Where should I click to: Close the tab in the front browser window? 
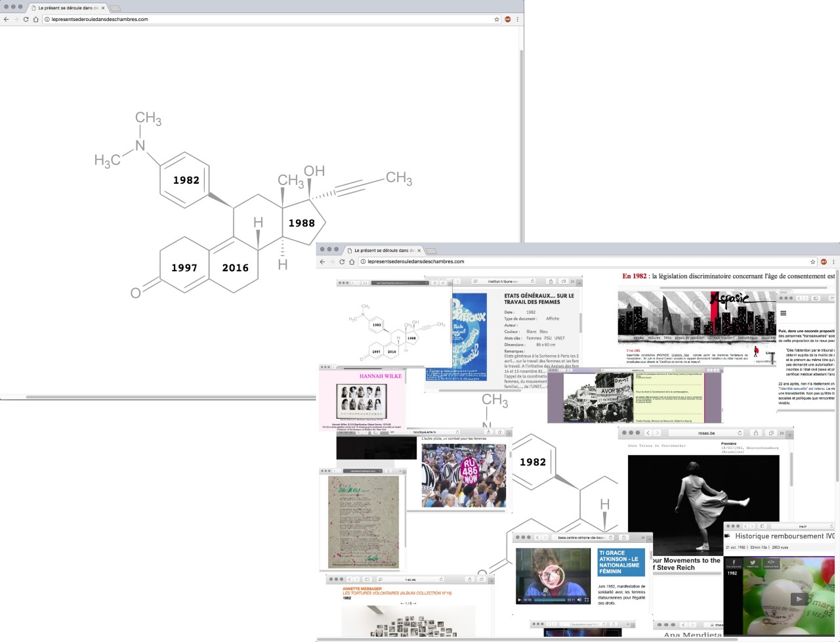[x=419, y=250]
